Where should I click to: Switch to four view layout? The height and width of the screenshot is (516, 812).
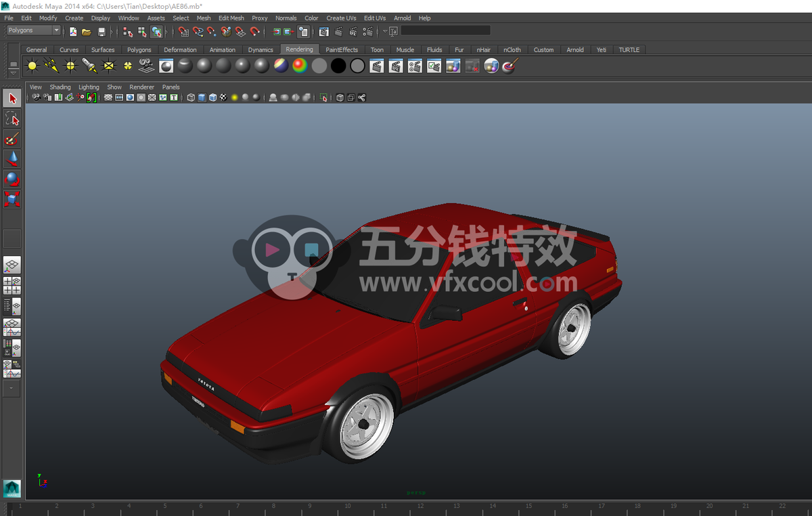(12, 286)
